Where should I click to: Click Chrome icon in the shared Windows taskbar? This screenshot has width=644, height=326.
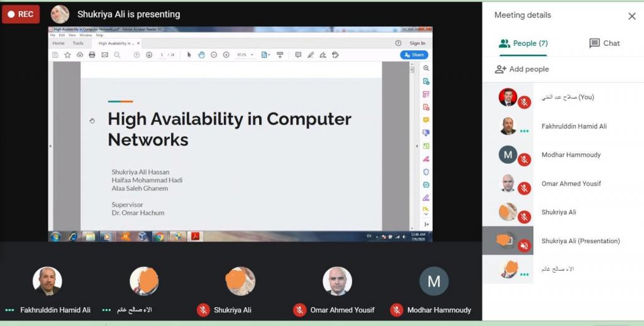point(160,237)
